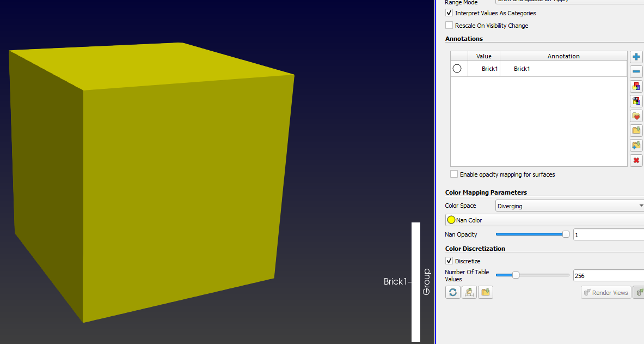Click the Brick1 row color circle
The width and height of the screenshot is (644, 344).
(457, 69)
